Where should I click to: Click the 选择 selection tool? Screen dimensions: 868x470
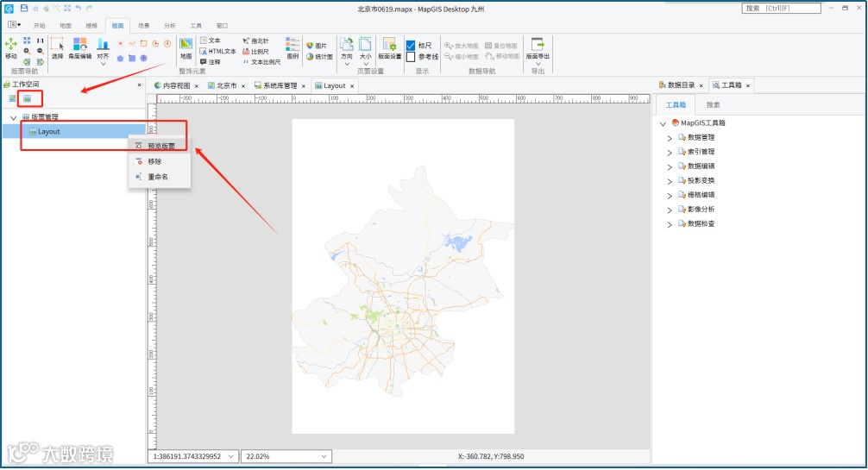(57, 47)
